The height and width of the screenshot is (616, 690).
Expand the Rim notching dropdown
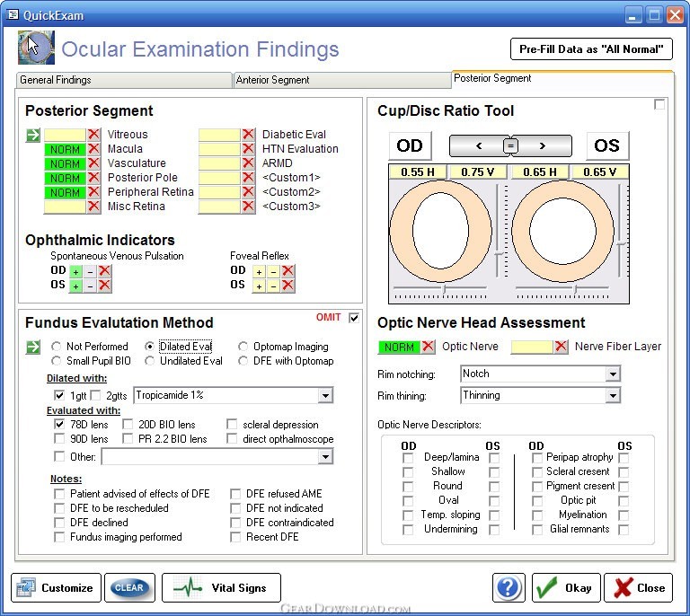pyautogui.click(x=613, y=374)
